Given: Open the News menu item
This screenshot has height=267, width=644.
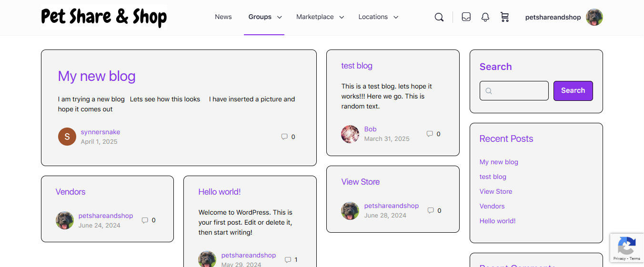Looking at the screenshot, I should tap(223, 17).
